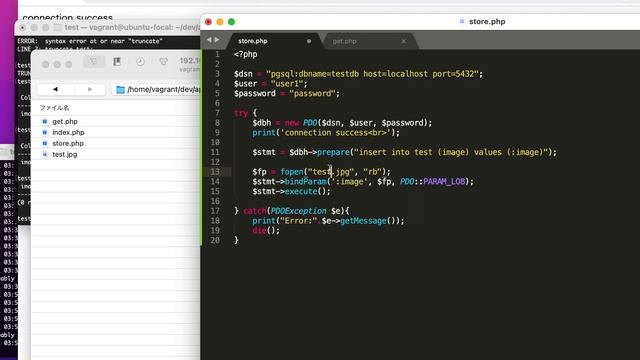
Task: Open index.php in the file list
Action: pos(68,133)
